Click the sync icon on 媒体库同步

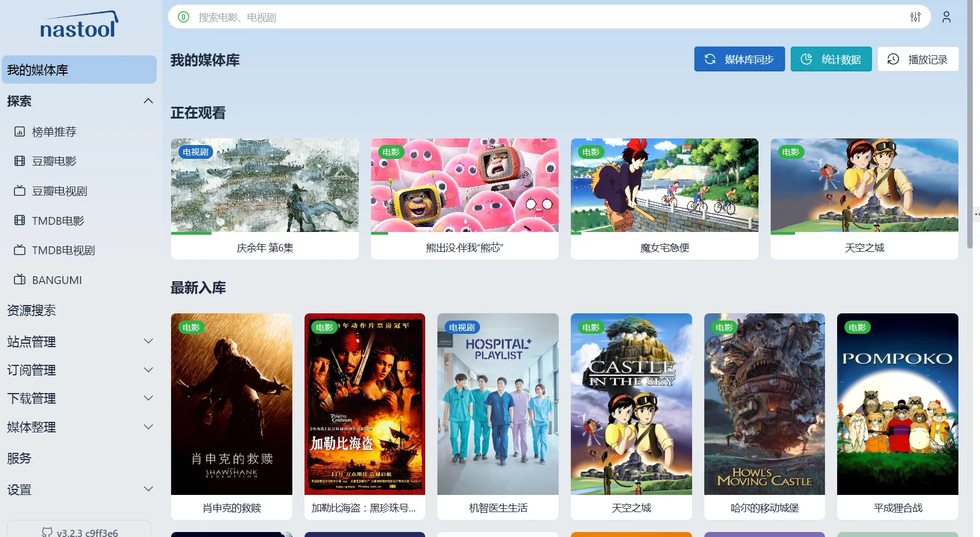coord(710,59)
